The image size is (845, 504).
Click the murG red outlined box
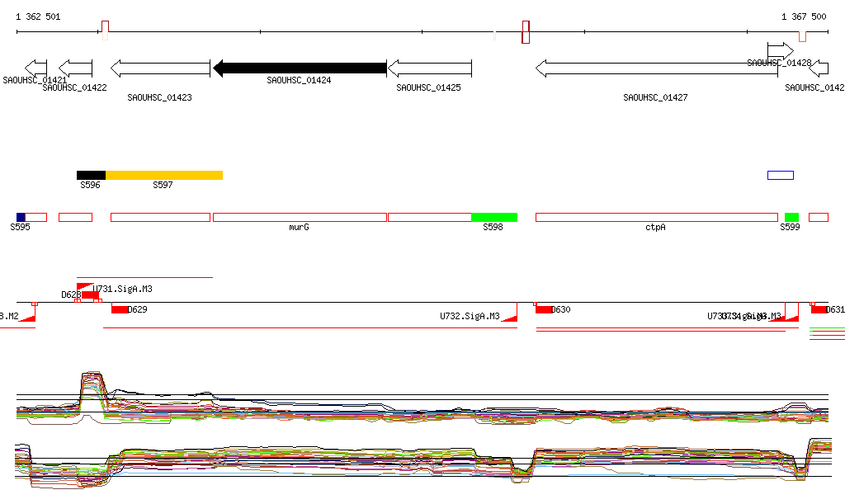(300, 218)
